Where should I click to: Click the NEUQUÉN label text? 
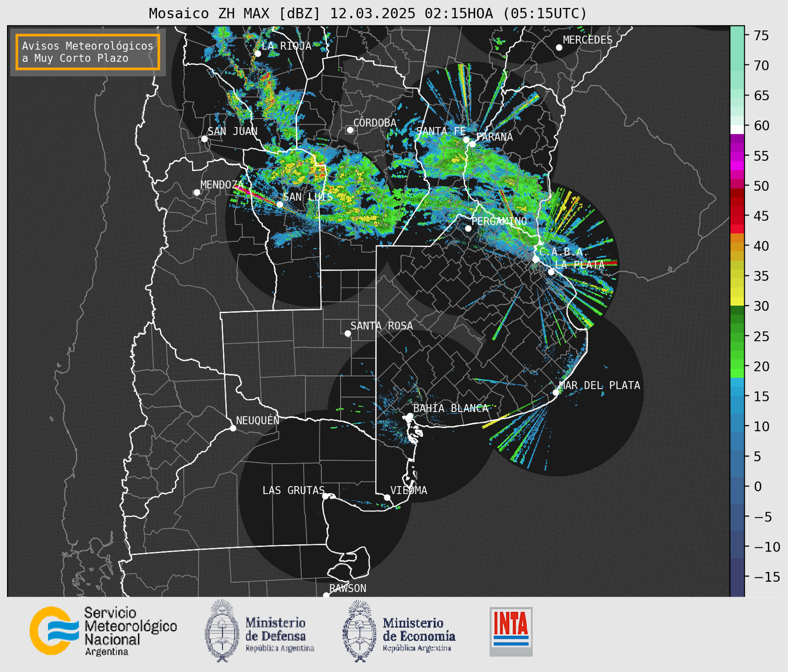coord(258,420)
